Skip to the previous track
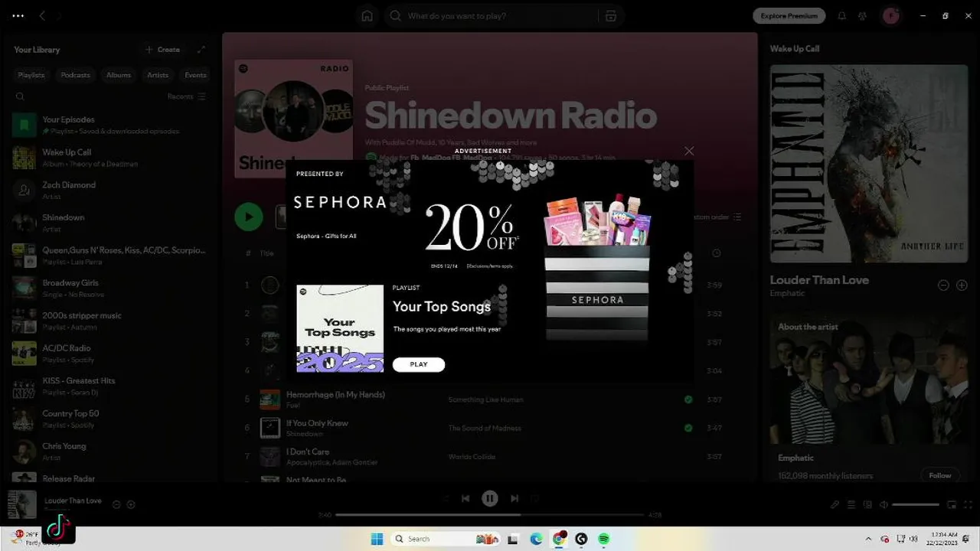This screenshot has height=551, width=980. click(465, 498)
